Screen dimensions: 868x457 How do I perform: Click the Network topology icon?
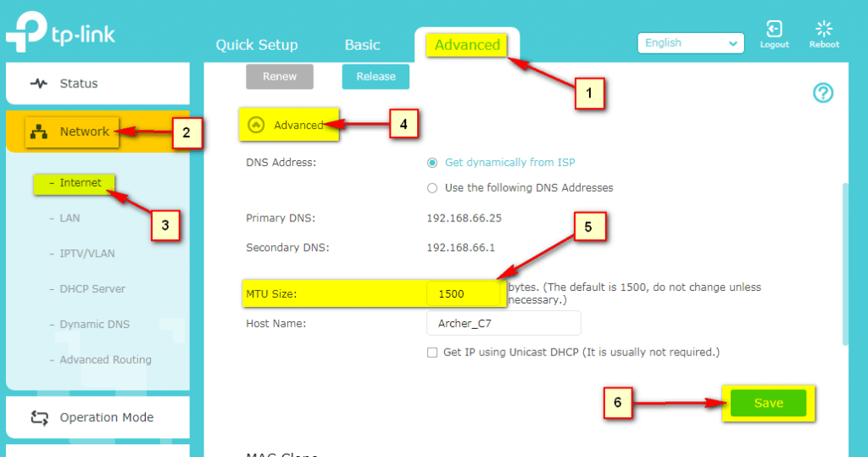click(x=39, y=132)
